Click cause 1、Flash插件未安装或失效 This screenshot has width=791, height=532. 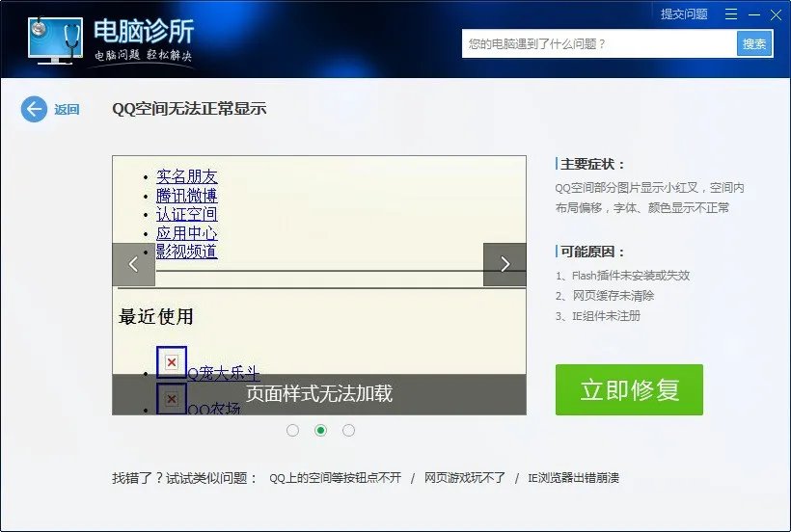coord(622,276)
